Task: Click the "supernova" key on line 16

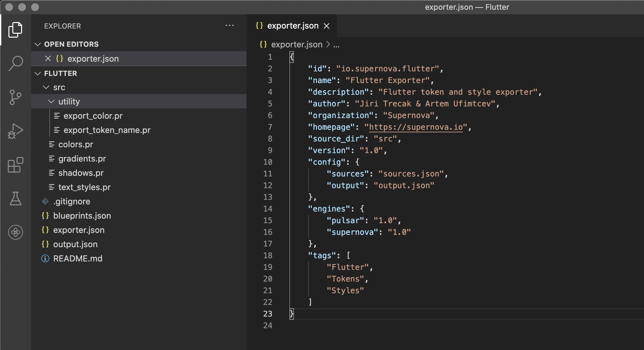Action: (352, 232)
